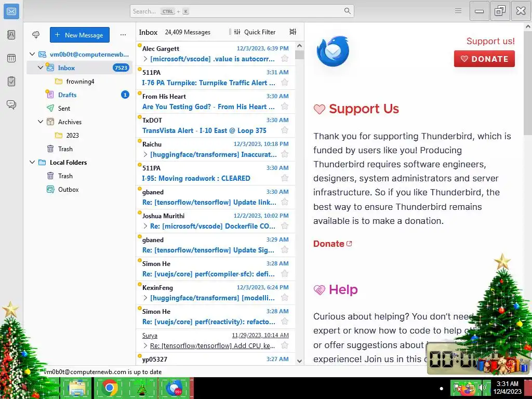Expand the Surya tensorflow thread

tap(145, 345)
